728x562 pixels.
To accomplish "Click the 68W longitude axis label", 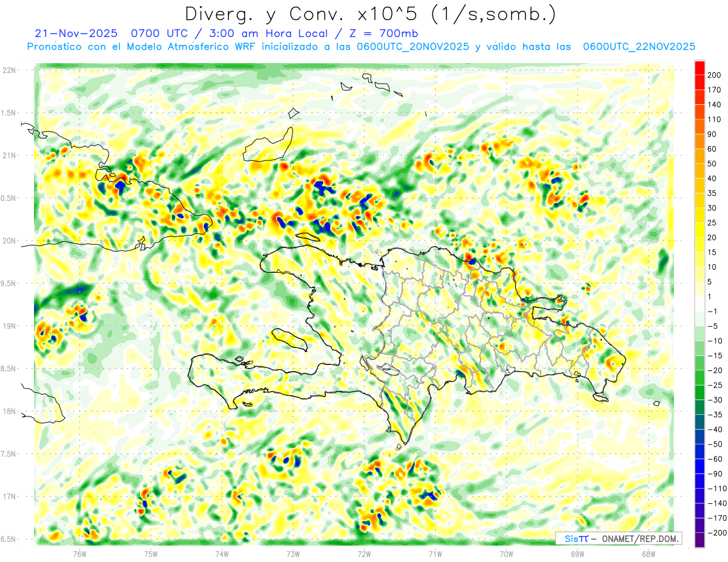I will 648,553.
